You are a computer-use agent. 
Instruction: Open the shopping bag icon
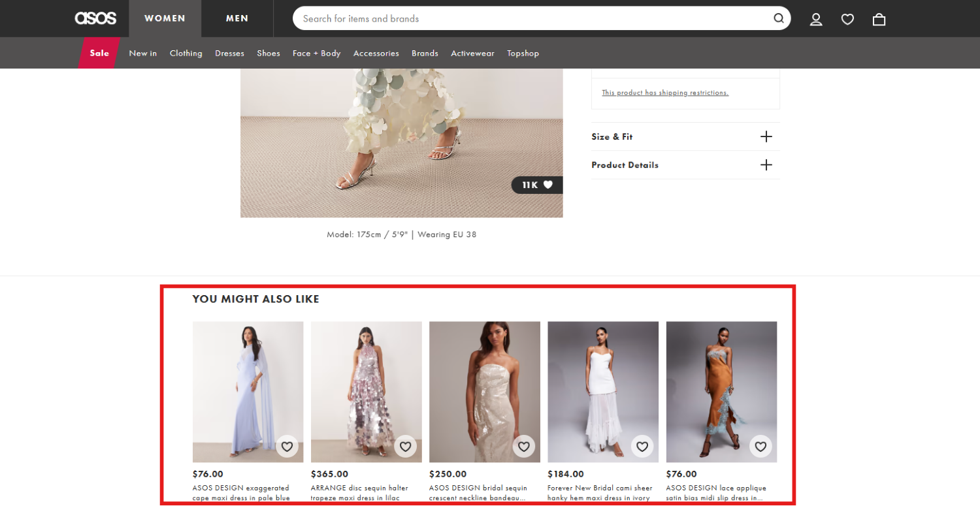(879, 19)
